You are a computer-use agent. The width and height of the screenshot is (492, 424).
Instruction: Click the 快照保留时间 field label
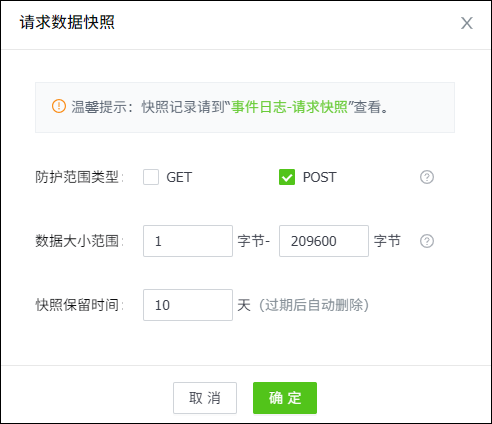[79, 305]
